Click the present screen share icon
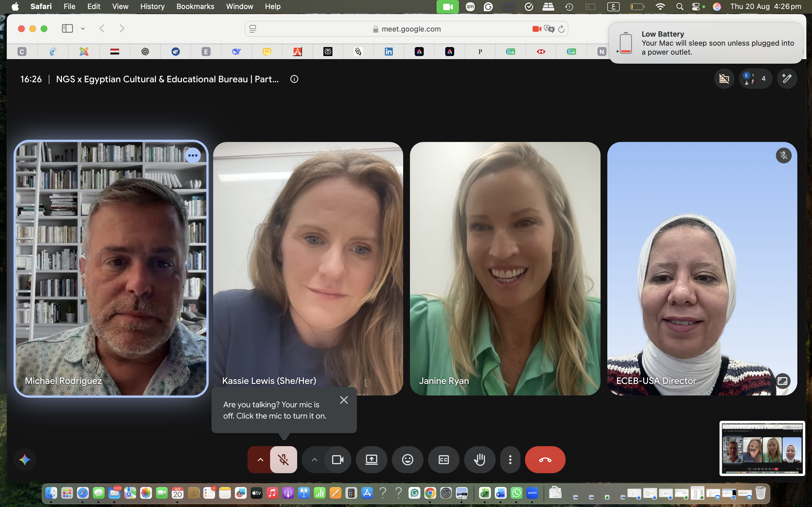The image size is (812, 507). click(x=371, y=459)
